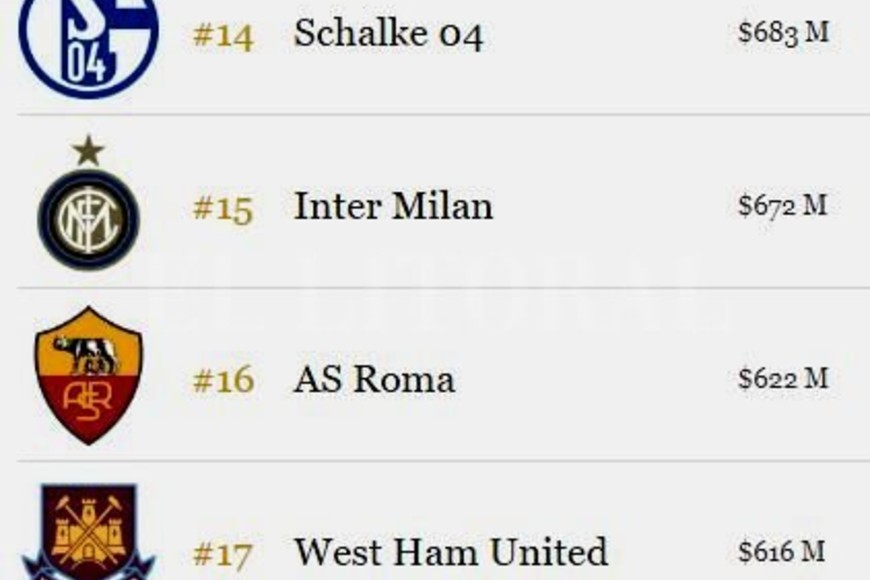Click the star above Inter Milan's crest
870x580 pixels.
[x=88, y=151]
